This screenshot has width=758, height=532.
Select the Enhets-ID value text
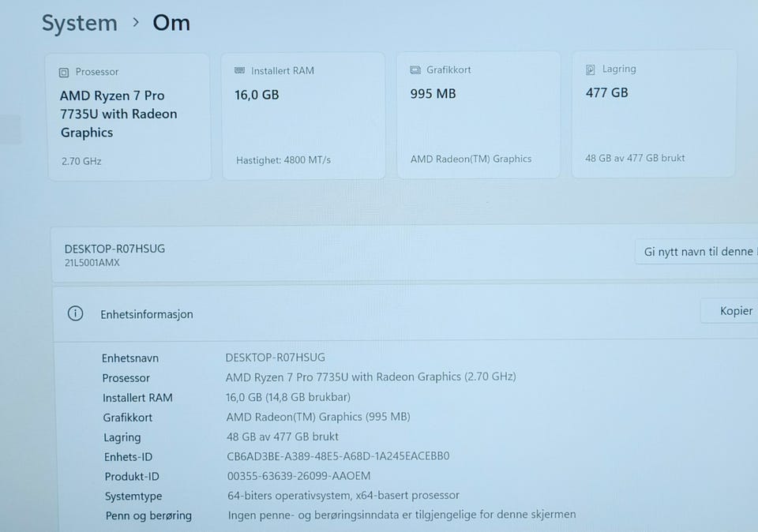[338, 456]
